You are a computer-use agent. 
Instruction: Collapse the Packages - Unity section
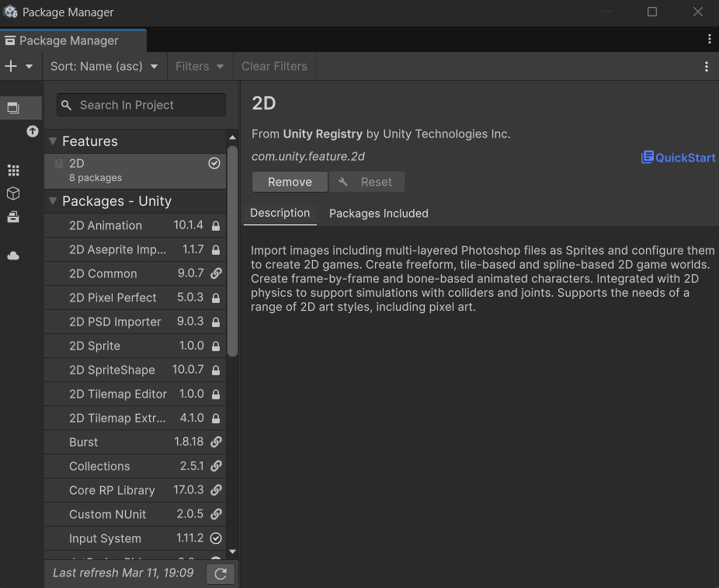tap(53, 201)
